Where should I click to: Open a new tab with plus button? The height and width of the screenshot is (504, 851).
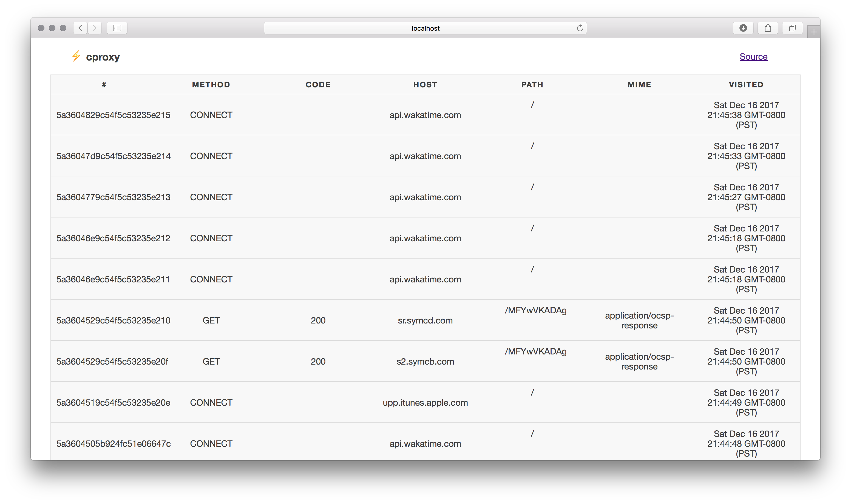(814, 32)
